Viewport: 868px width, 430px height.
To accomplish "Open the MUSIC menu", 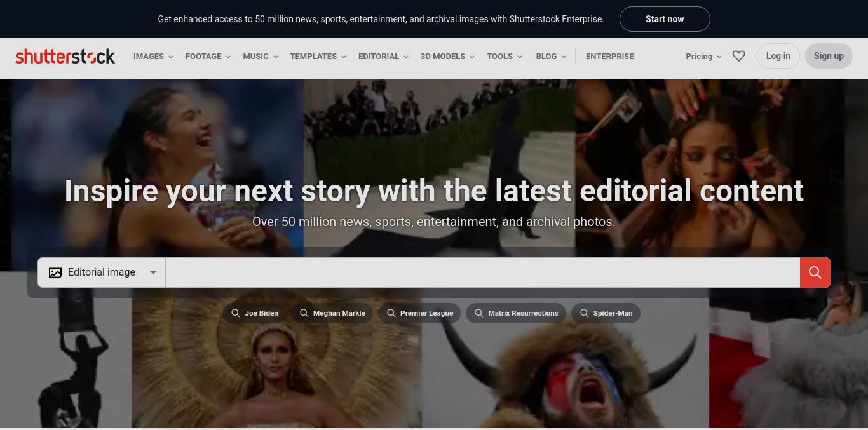I will coord(261,56).
